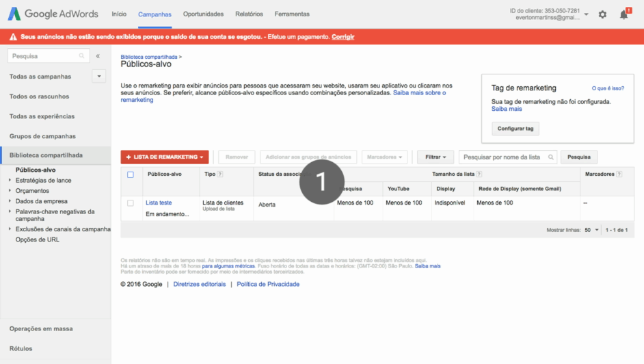This screenshot has width=644, height=364.
Task: Click the Públicos-alvo column header
Action: coord(164,174)
